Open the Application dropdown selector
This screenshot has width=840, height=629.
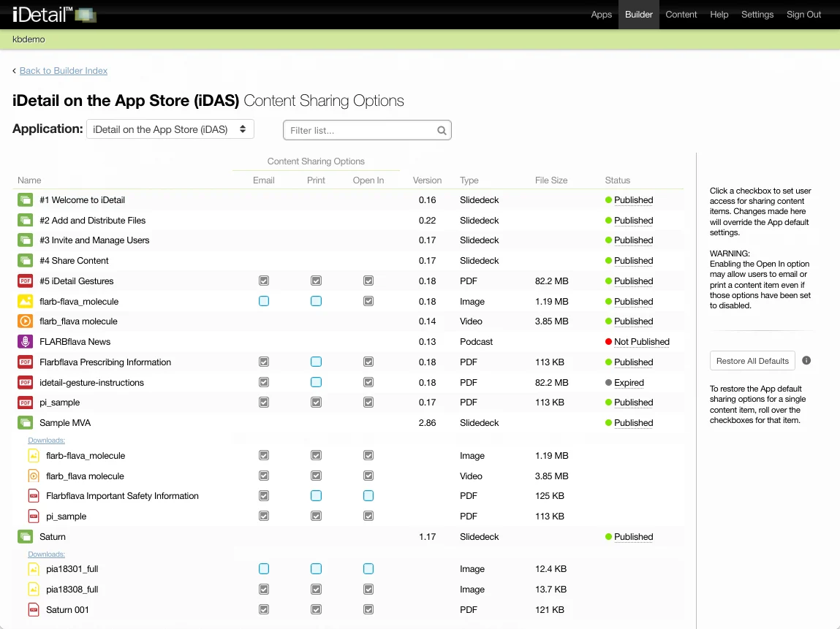(170, 129)
